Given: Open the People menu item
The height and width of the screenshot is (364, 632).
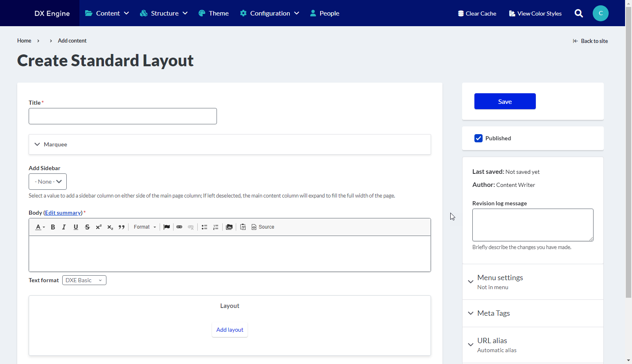Looking at the screenshot, I should point(325,13).
